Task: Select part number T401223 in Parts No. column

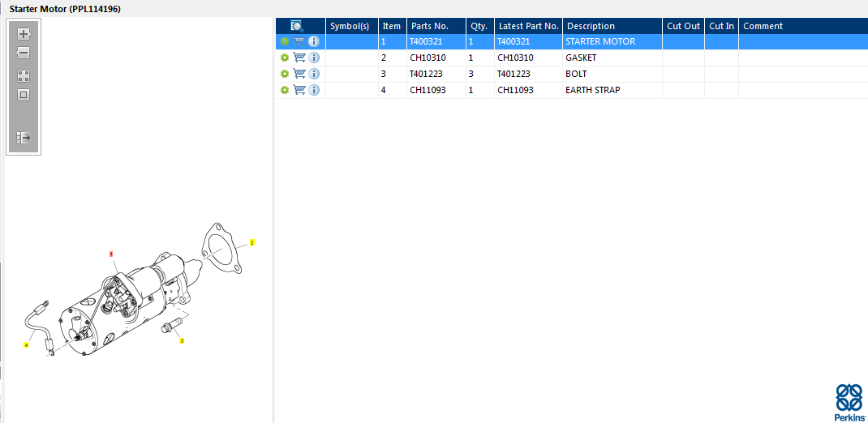Action: click(426, 74)
